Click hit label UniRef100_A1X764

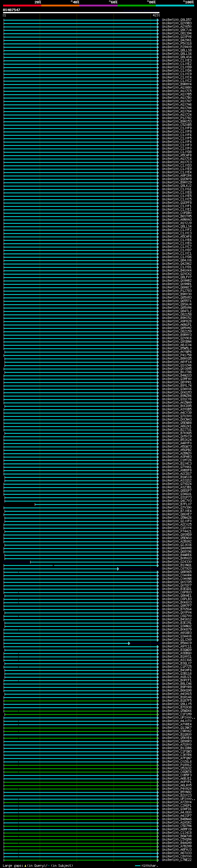click(176, 111)
